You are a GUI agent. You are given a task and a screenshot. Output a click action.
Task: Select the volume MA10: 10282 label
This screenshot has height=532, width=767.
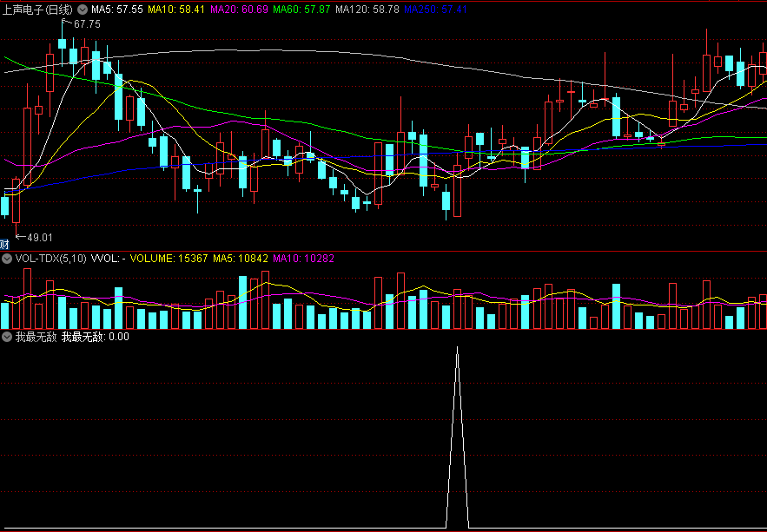point(303,259)
